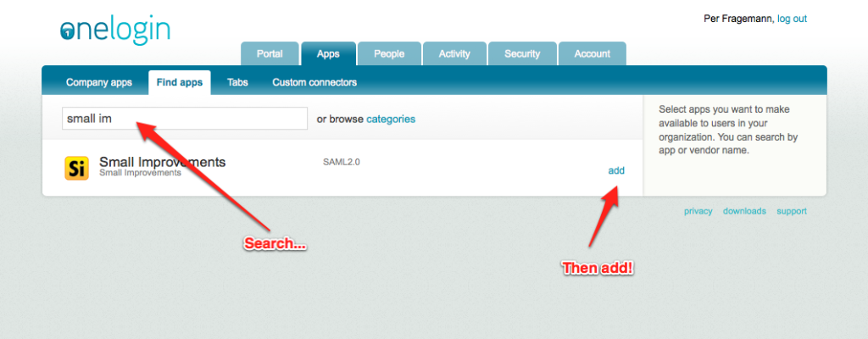Click the Small Improvements 'Si' app icon
Screen dimensions: 868x339
(x=76, y=168)
